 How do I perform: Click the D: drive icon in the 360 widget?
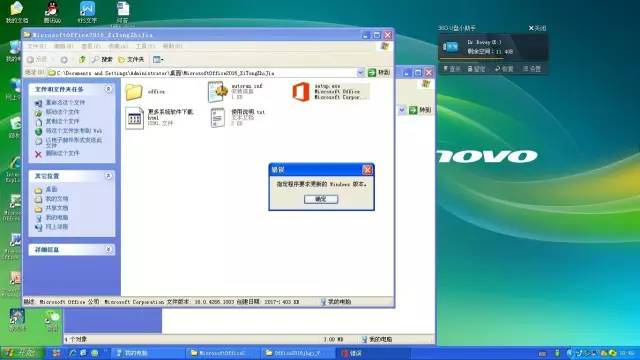(x=451, y=47)
